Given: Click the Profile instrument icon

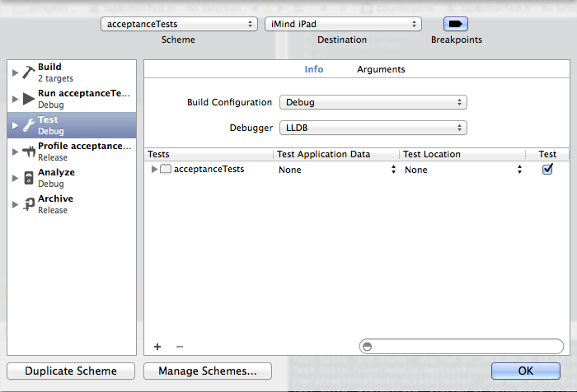Looking at the screenshot, I should point(29,152).
